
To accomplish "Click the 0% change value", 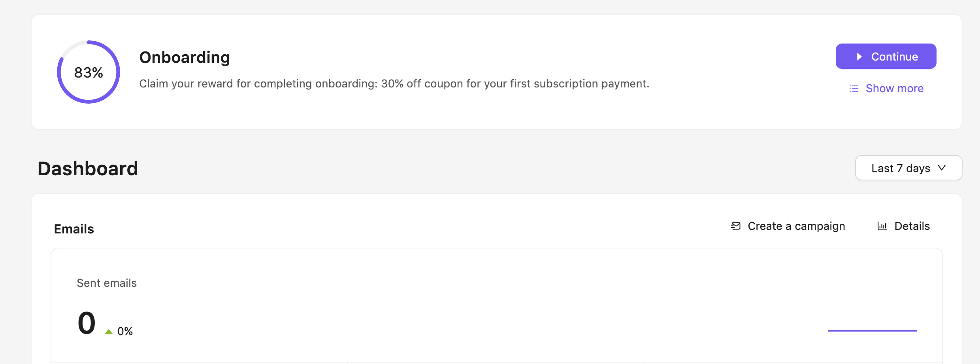I will [x=125, y=331].
